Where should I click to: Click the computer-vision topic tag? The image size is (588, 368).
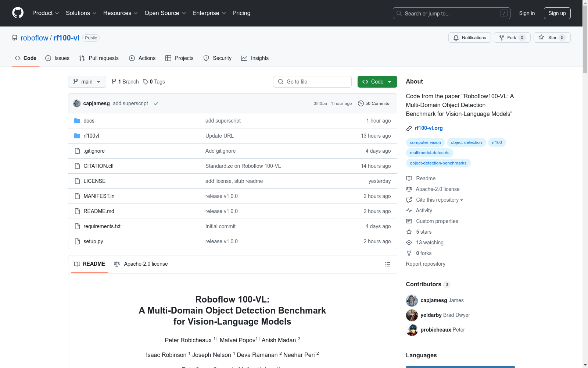(426, 142)
